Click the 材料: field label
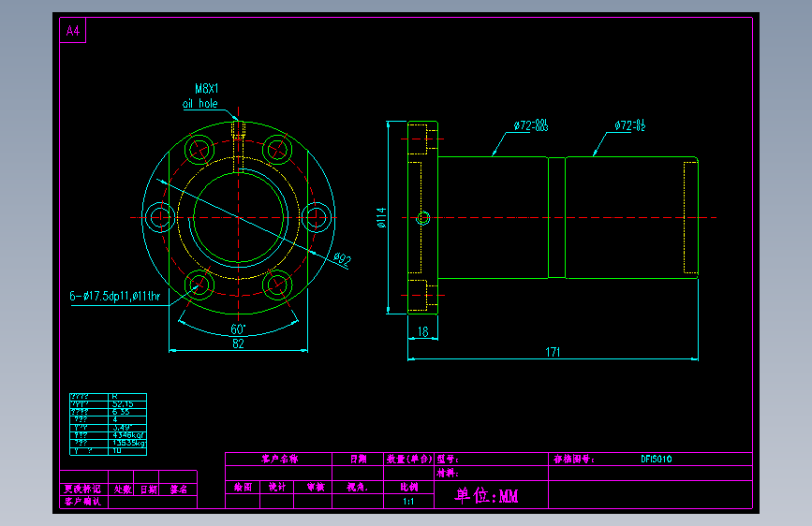Viewport: 812px width, 526px height. [448, 474]
